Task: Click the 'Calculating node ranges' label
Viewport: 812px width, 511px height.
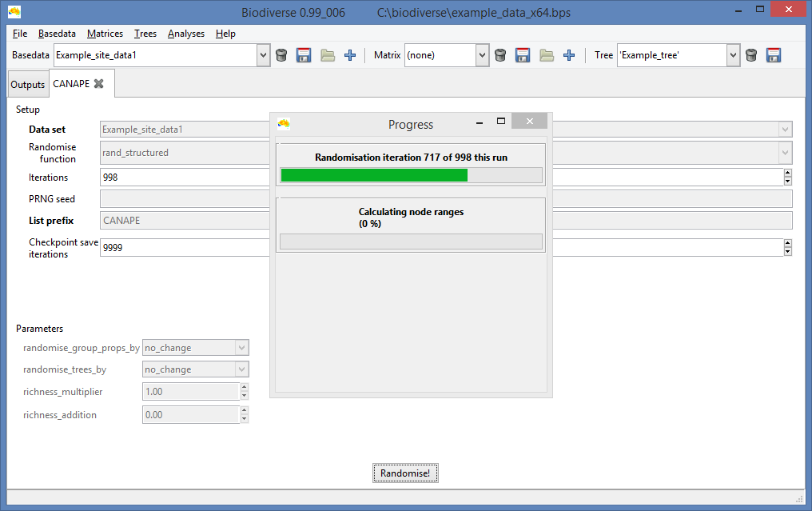Action: click(x=411, y=212)
